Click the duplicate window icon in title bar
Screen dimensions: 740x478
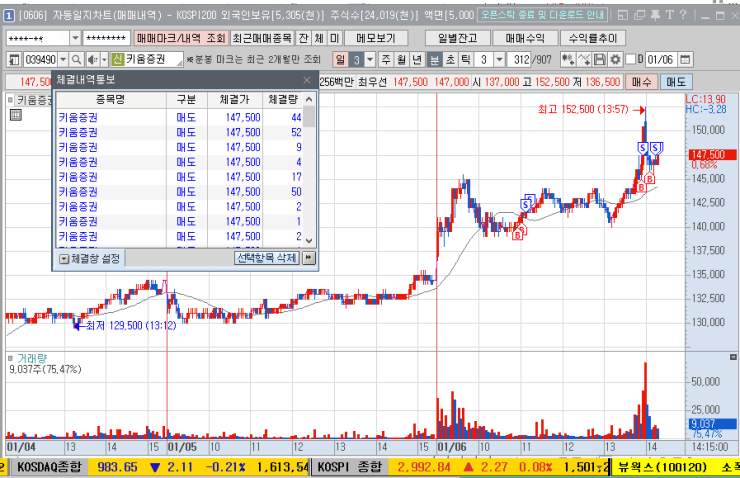click(639, 15)
